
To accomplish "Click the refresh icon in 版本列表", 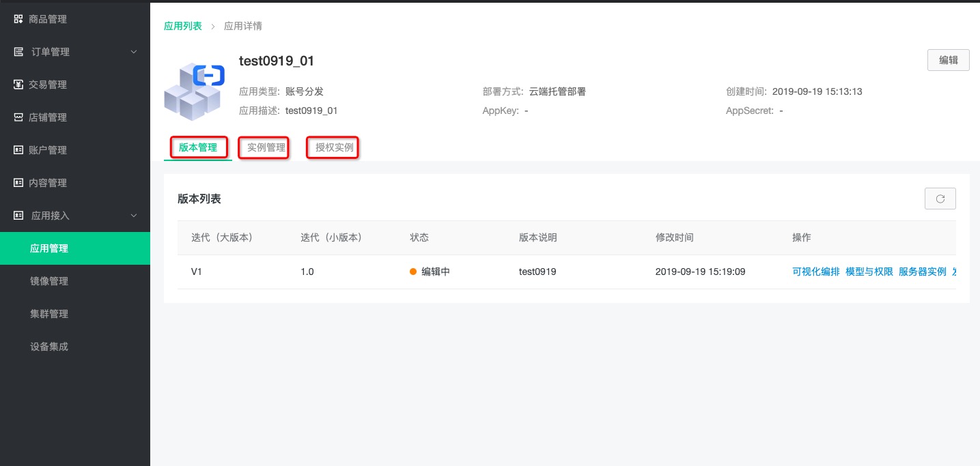I will [940, 199].
